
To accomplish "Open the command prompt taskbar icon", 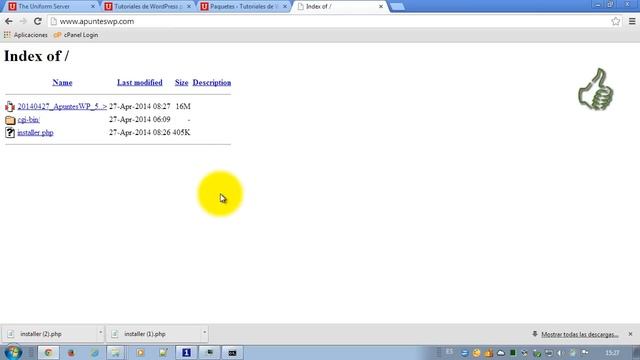I will pyautogui.click(x=232, y=353).
